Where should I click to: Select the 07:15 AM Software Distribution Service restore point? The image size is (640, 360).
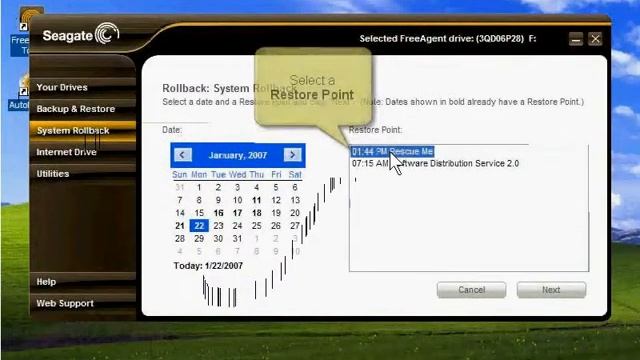[x=436, y=163]
